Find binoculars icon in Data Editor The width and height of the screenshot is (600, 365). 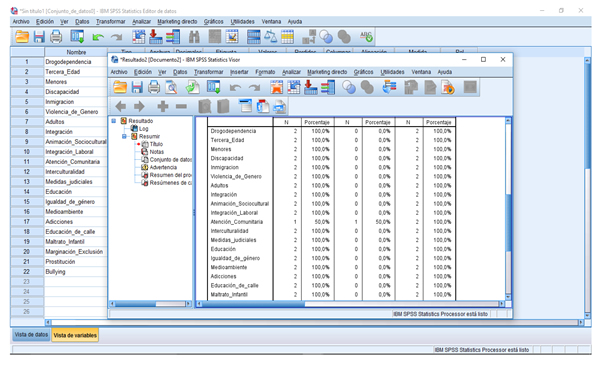pyautogui.click(x=194, y=37)
